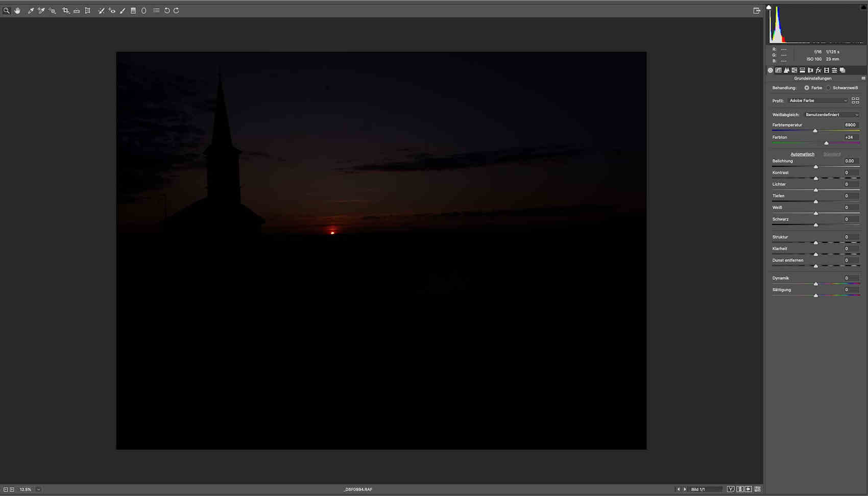Viewport: 868px width, 496px height.
Task: Select the Spot Removal tool
Action: coord(101,11)
